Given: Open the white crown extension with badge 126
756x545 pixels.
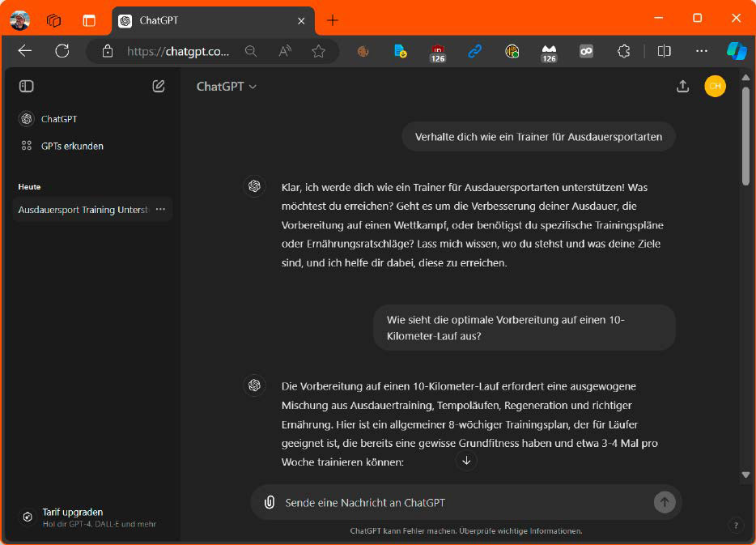Looking at the screenshot, I should click(x=549, y=53).
